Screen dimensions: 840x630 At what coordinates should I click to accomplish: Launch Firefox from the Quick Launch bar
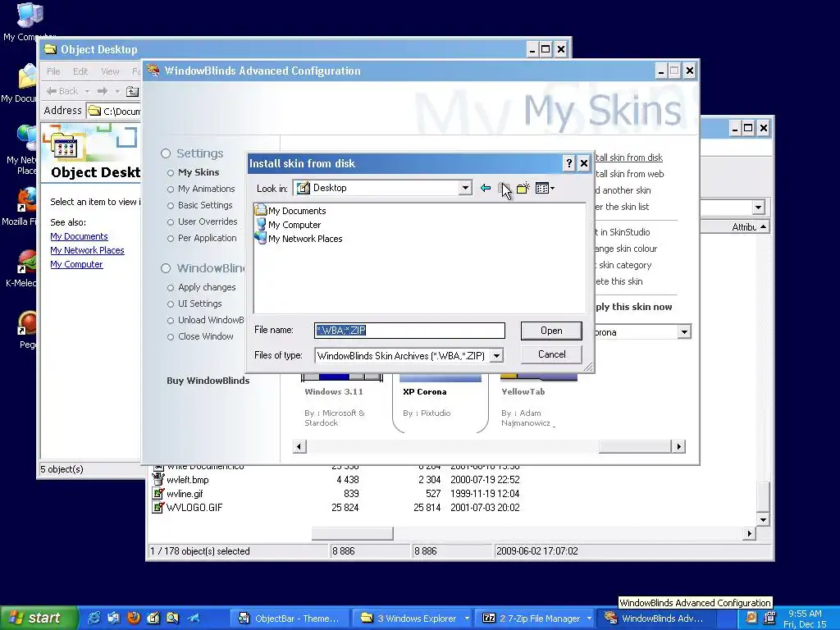(x=134, y=619)
